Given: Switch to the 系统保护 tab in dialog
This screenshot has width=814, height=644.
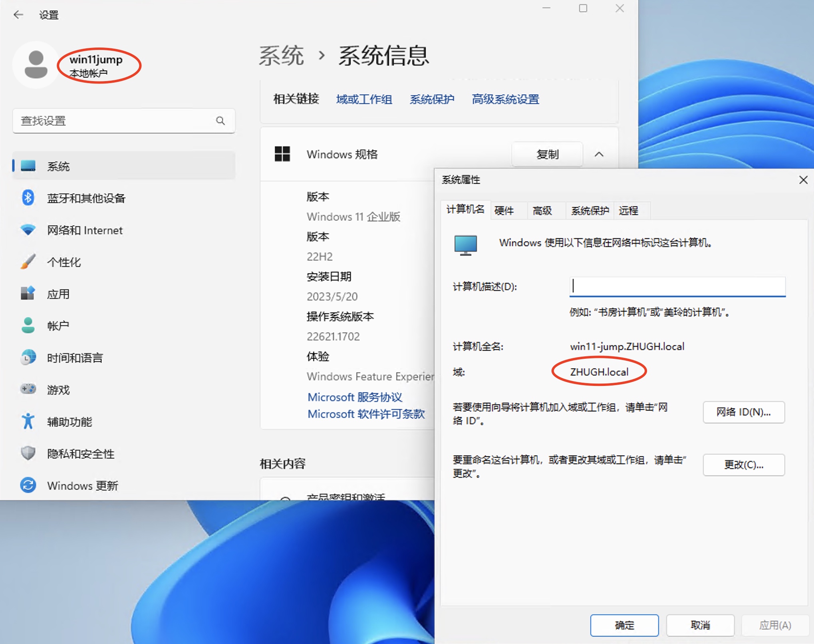Looking at the screenshot, I should tap(590, 211).
